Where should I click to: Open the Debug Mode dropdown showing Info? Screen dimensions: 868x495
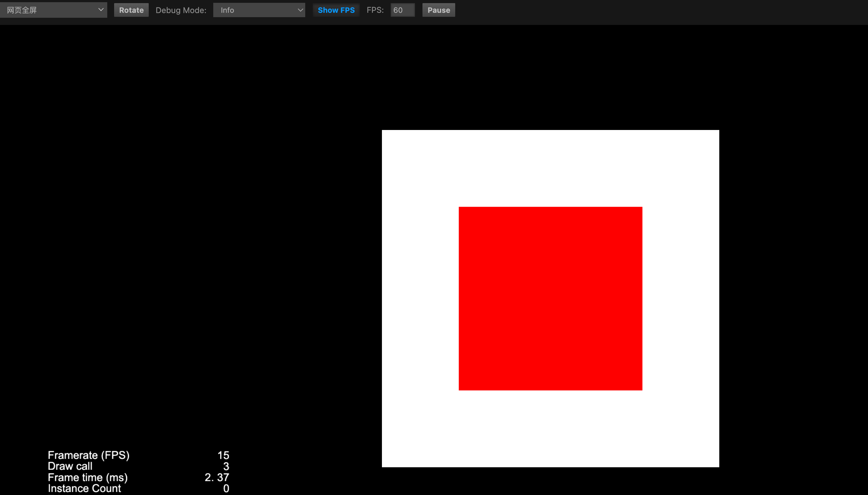point(258,10)
